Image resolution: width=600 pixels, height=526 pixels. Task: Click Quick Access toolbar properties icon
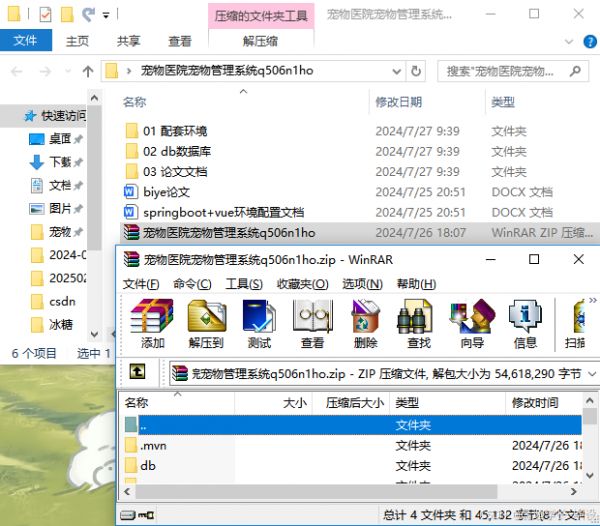[x=45, y=15]
